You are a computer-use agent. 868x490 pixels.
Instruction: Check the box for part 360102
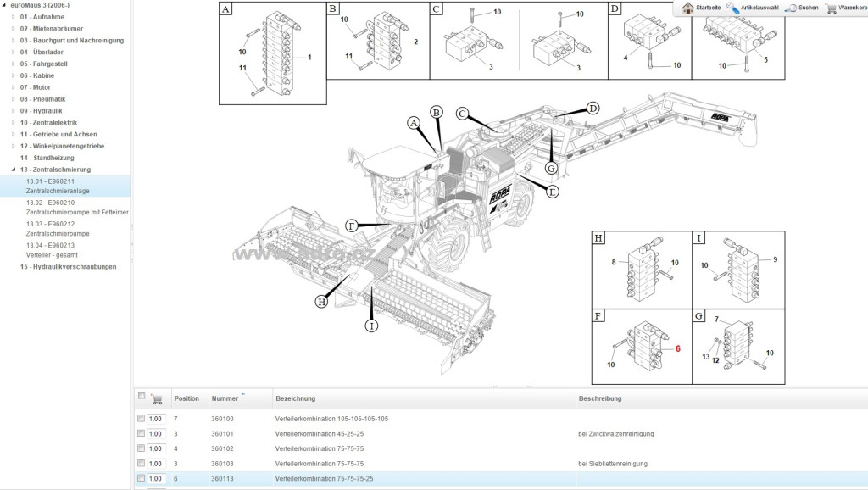tap(142, 448)
